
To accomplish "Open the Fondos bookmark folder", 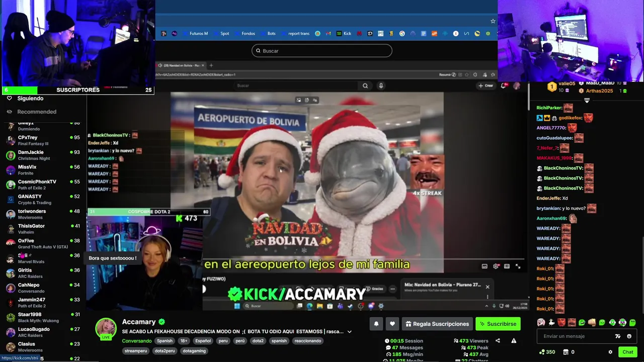I will [245, 34].
